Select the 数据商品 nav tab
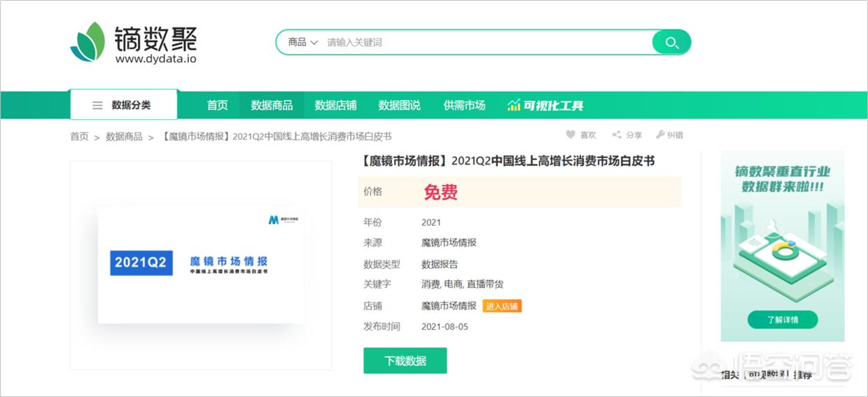868x397 pixels. 272,105
